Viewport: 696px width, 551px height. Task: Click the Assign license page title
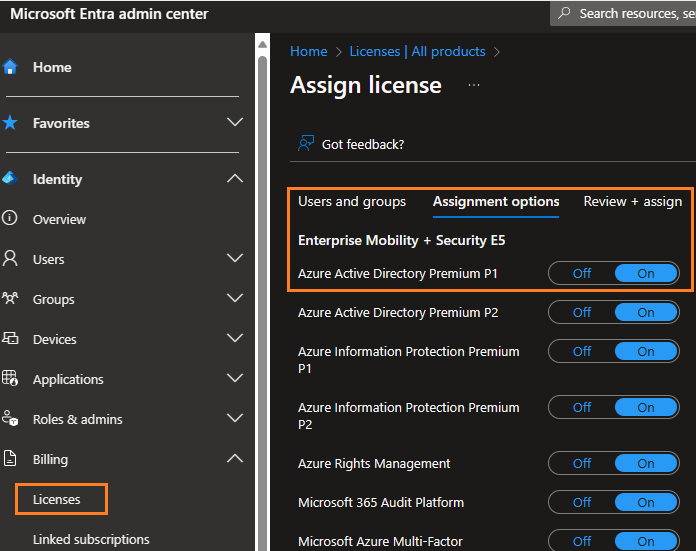[x=366, y=85]
